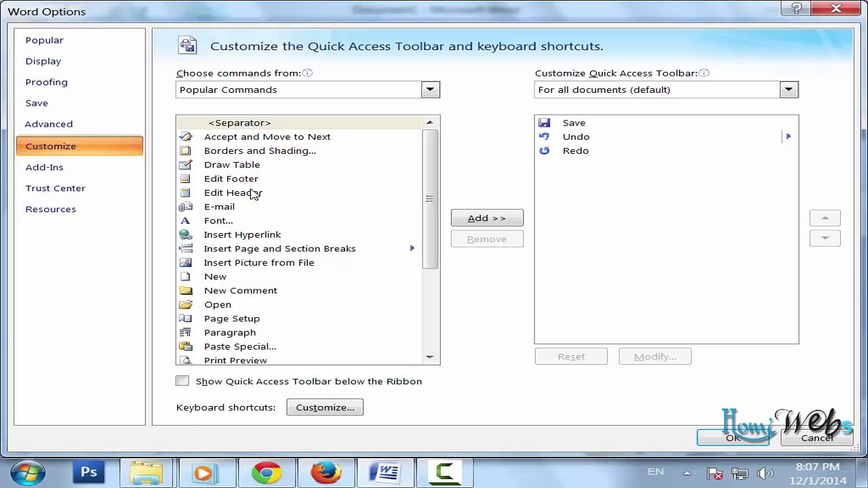Click the Borders and Shading command icon
Image resolution: width=868 pixels, height=488 pixels.
pos(185,150)
